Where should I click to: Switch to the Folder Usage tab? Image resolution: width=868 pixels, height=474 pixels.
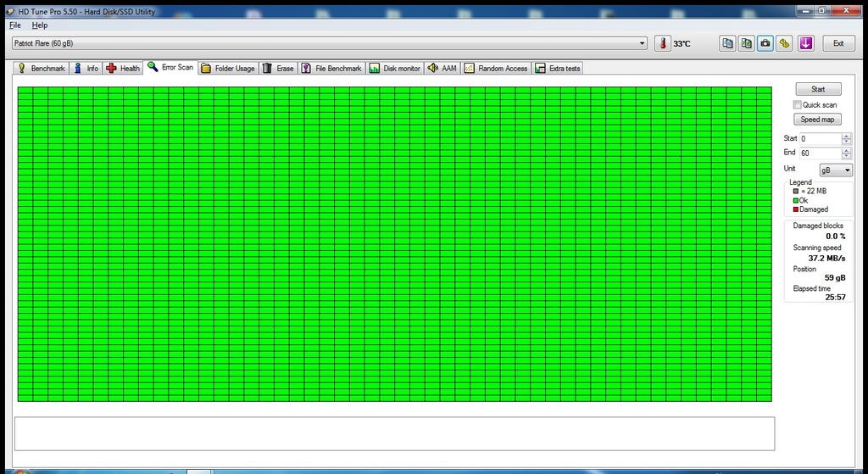point(228,68)
